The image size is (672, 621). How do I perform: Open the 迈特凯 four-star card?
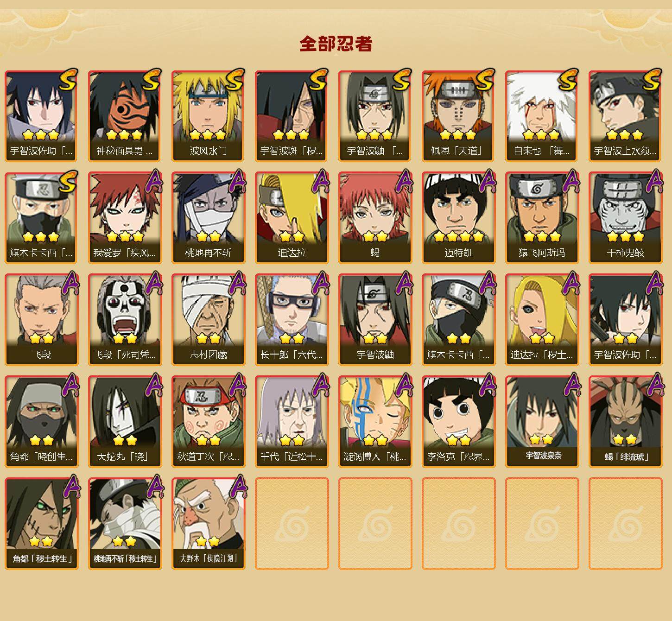point(458,218)
